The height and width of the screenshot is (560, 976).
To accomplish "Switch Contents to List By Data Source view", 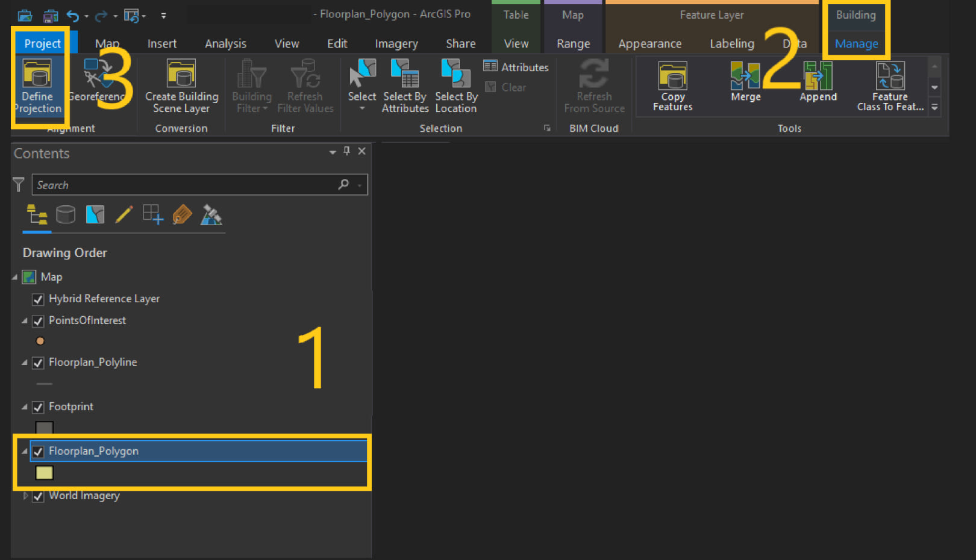I will tap(66, 214).
